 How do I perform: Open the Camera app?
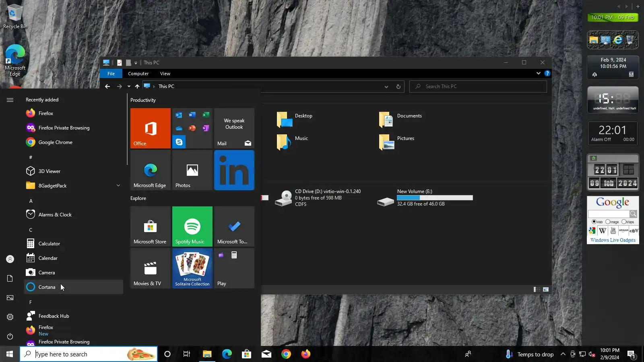point(74,273)
